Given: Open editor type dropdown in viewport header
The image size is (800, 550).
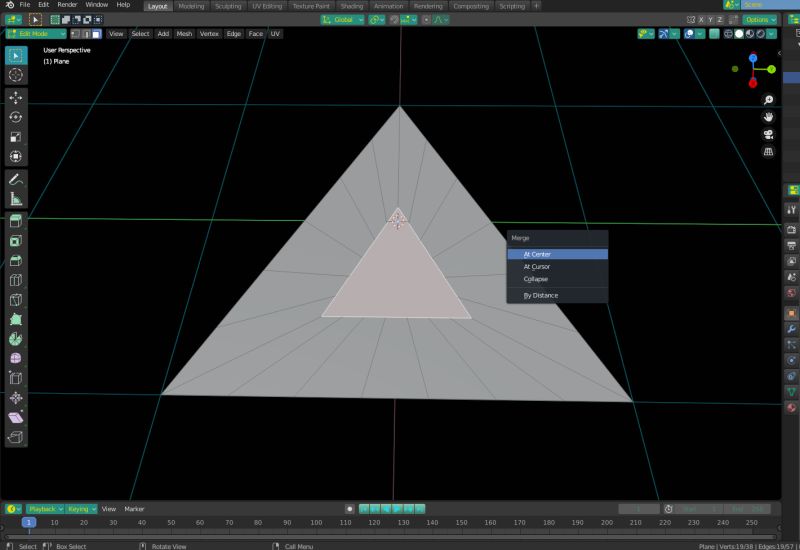Looking at the screenshot, I should coord(13,20).
